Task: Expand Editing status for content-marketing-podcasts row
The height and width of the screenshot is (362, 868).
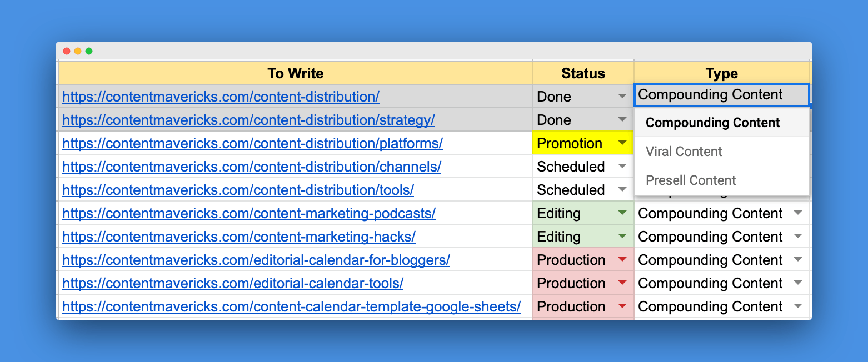Action: (x=622, y=213)
